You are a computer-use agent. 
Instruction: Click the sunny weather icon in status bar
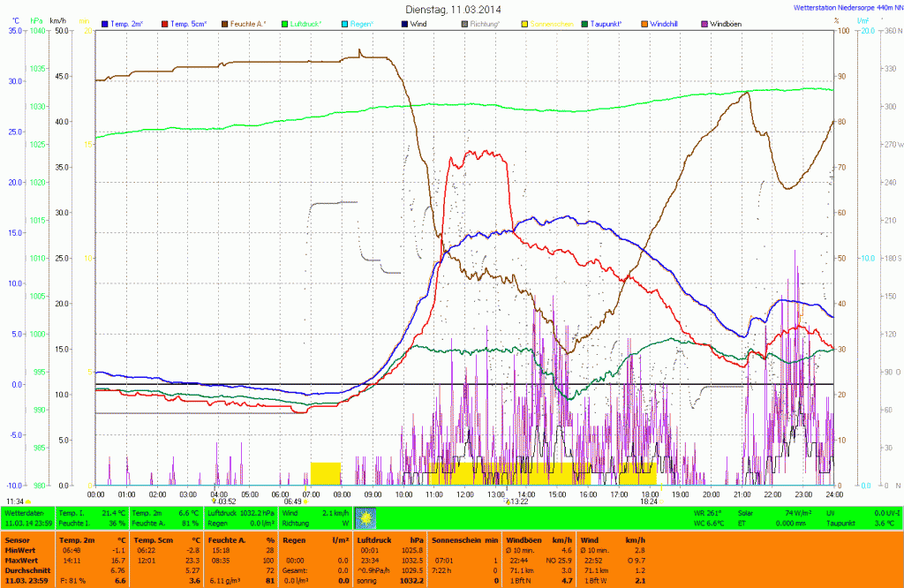(x=365, y=518)
